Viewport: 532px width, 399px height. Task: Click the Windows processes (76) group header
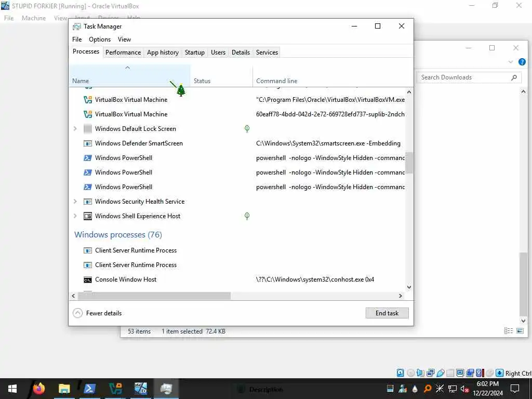click(118, 235)
